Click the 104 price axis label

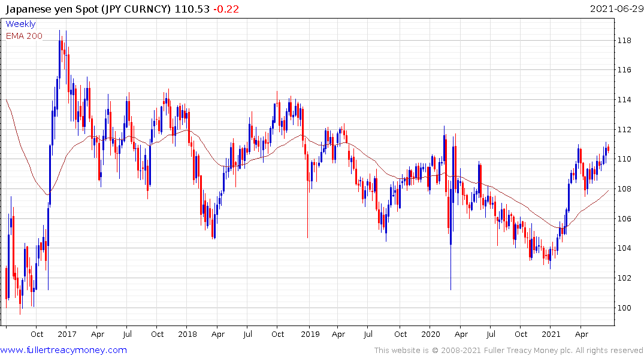click(624, 248)
